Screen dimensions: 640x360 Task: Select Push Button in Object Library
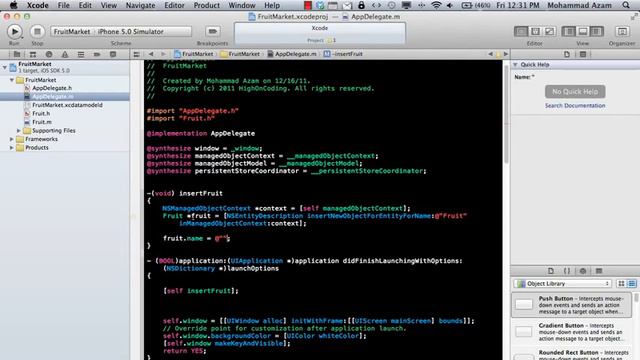(x=572, y=305)
